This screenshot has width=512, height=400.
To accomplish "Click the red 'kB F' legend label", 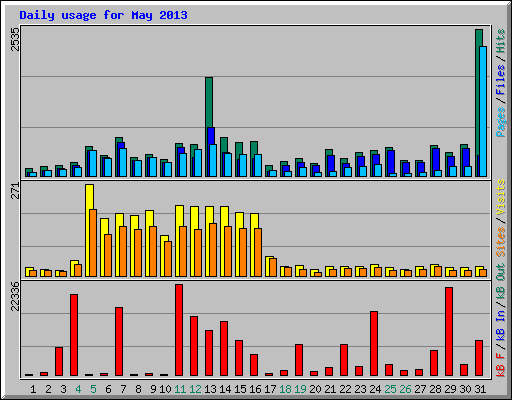I will pos(501,364).
